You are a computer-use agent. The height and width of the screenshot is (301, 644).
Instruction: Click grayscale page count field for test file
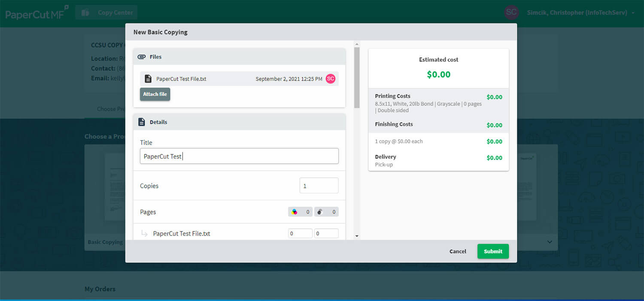pos(326,234)
